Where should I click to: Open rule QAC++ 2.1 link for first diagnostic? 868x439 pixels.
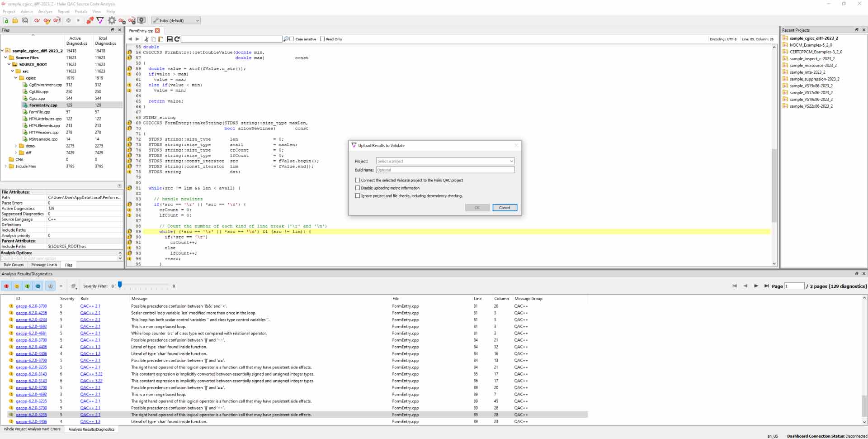90,306
